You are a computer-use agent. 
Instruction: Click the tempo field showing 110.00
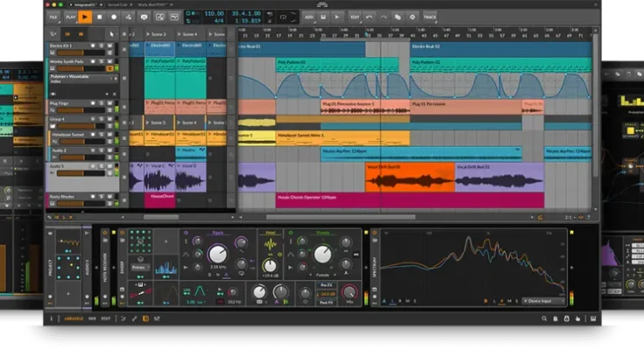coord(215,14)
